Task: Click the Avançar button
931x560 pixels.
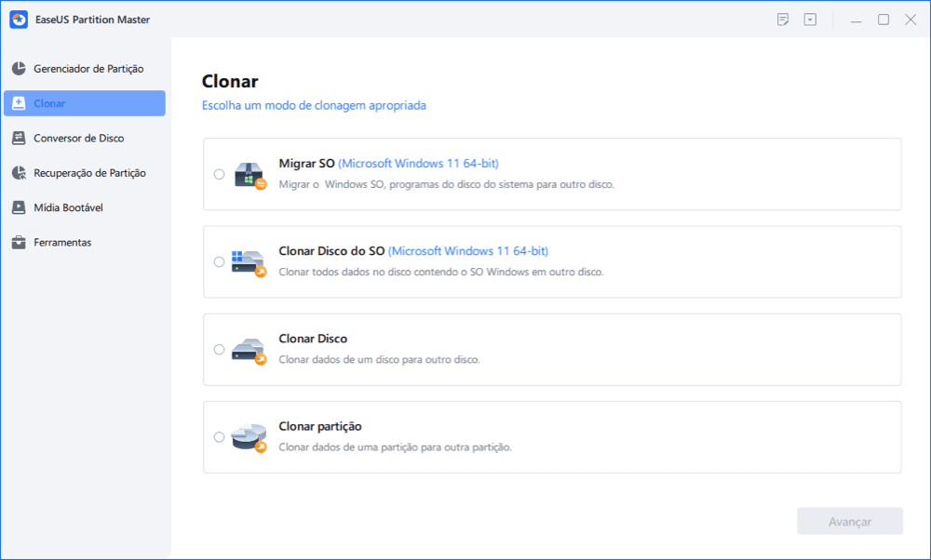Action: [x=850, y=522]
